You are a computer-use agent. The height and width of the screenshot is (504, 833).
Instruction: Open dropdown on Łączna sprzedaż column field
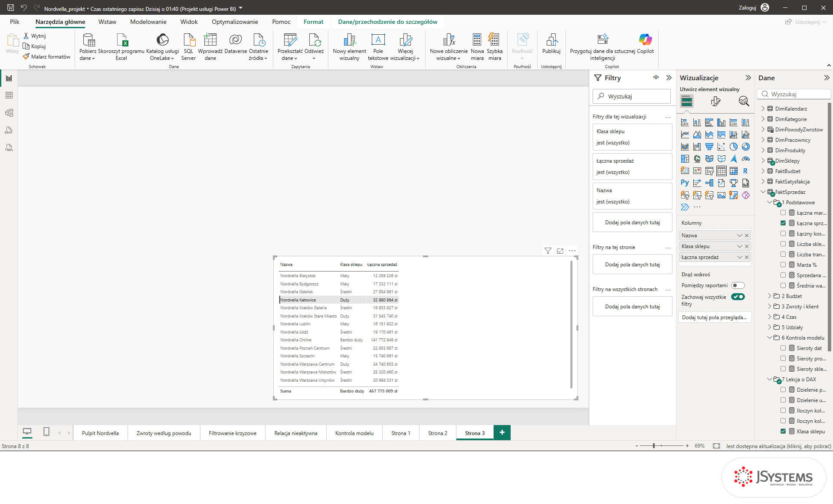click(x=739, y=257)
